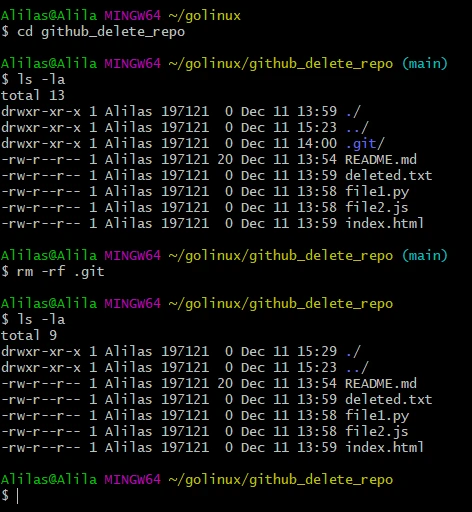Viewport: 472px width, 512px height.
Task: Click 'index.html' in the 'total 9' listing
Action: point(385,448)
